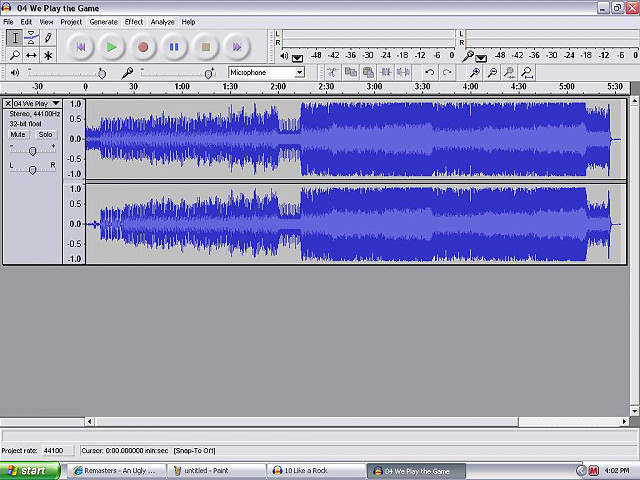This screenshot has width=640, height=480.
Task: Click the Trim outside selection icon
Action: 386,73
